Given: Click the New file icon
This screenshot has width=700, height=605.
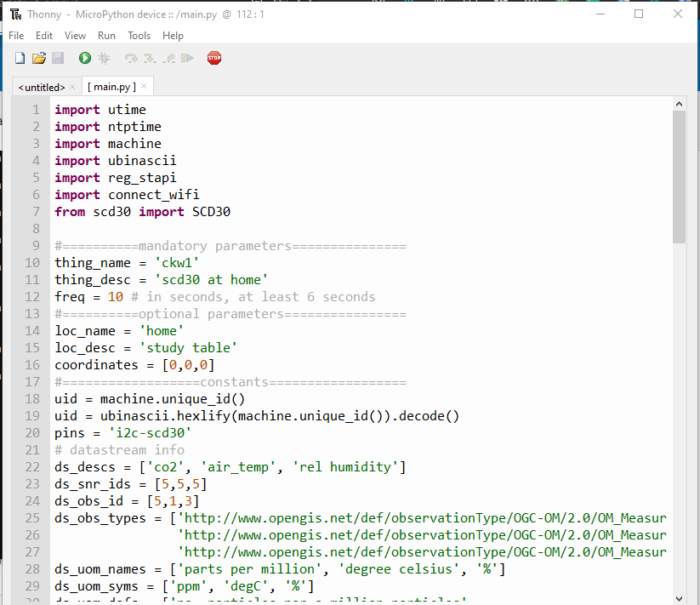Looking at the screenshot, I should coord(20,58).
